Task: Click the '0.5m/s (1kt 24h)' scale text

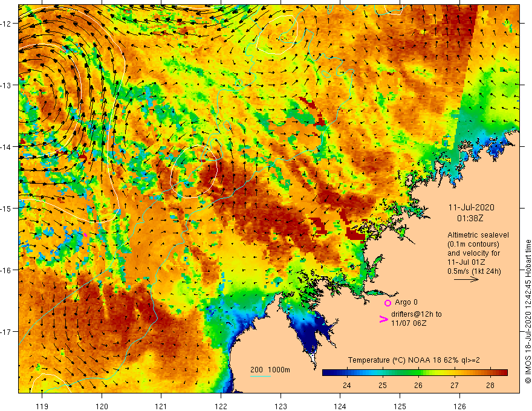Action: (474, 271)
